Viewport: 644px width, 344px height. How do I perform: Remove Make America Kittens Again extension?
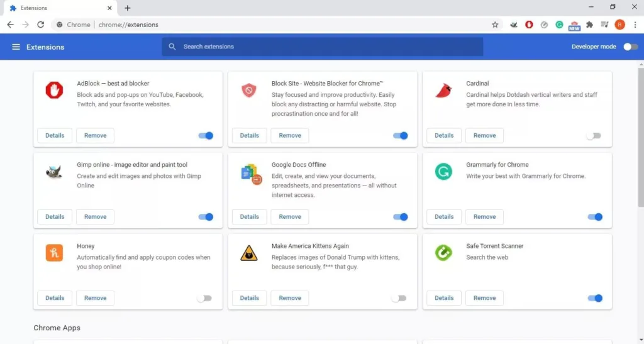pyautogui.click(x=290, y=298)
